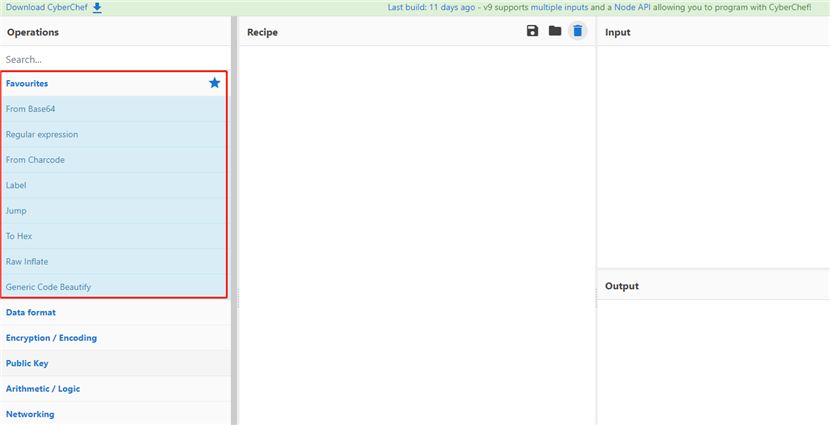Viewport: 830px width, 425px height.
Task: Select the To Hex operation
Action: click(x=114, y=236)
